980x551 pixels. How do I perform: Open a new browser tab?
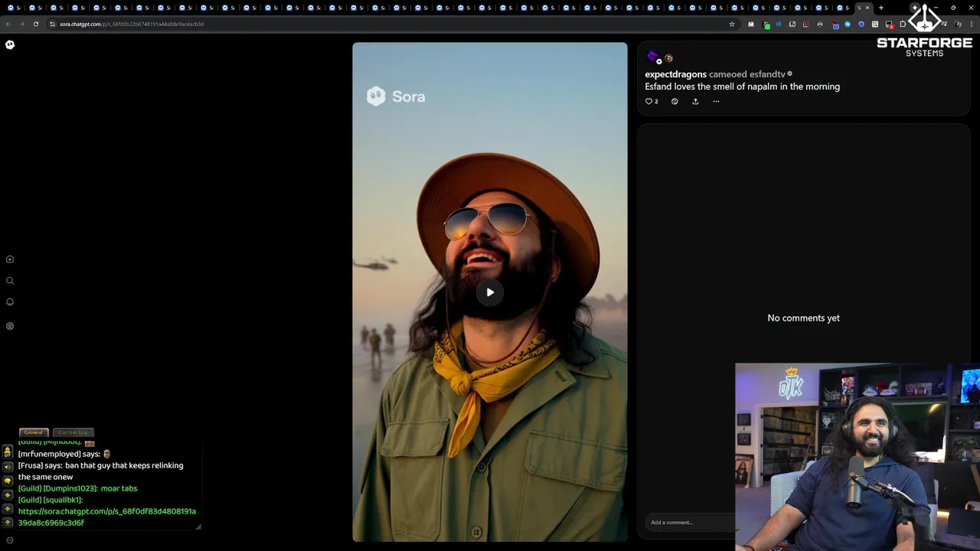click(881, 8)
